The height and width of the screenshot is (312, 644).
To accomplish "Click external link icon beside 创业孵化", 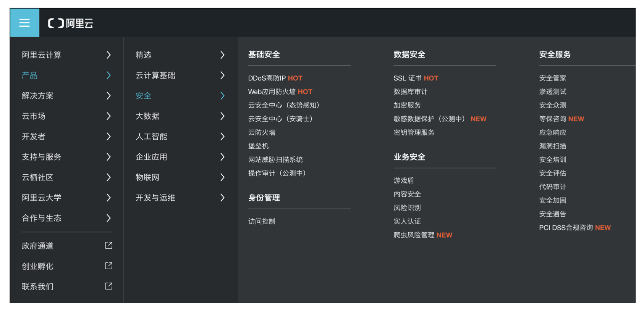I will (108, 266).
